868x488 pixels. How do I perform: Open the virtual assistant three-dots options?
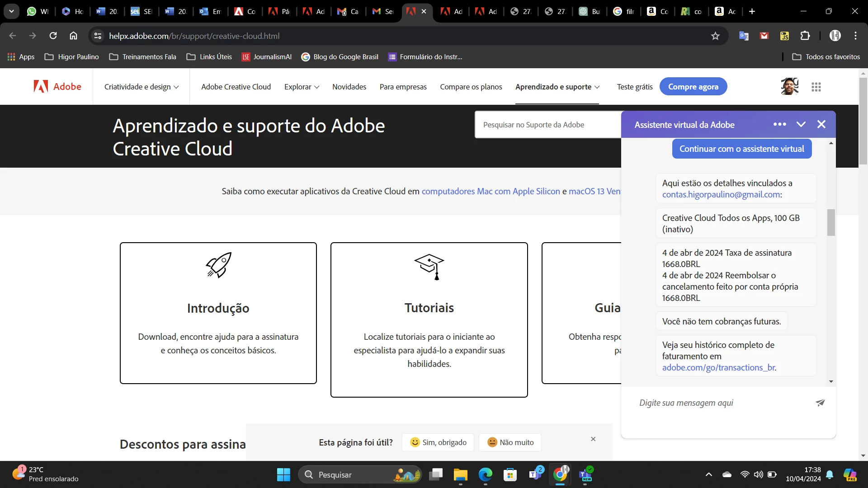pos(779,124)
